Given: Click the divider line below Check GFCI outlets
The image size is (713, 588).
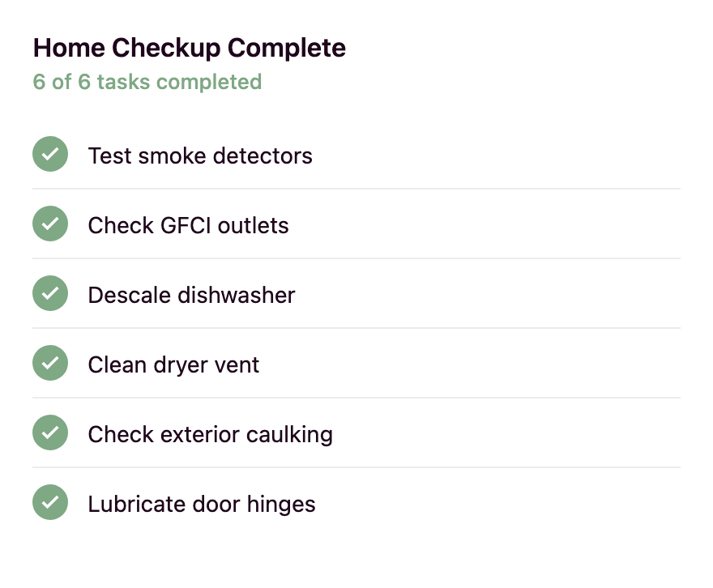Looking at the screenshot, I should (356, 258).
